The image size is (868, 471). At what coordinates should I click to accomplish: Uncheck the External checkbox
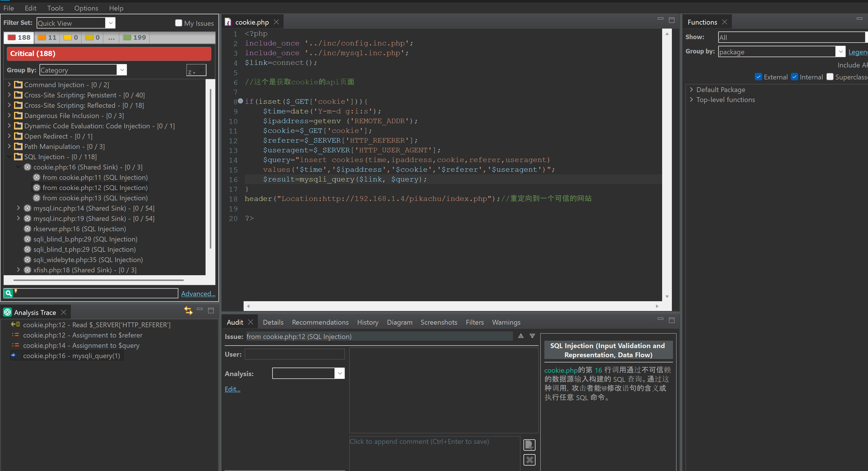click(758, 77)
